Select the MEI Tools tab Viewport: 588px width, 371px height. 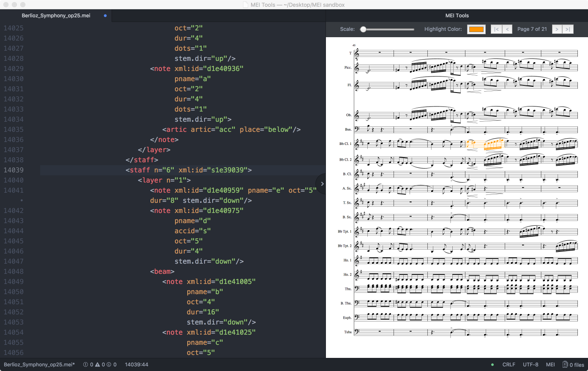click(x=457, y=16)
